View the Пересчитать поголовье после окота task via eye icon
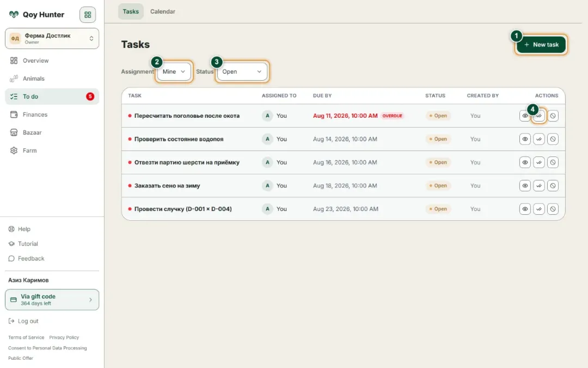 point(525,116)
